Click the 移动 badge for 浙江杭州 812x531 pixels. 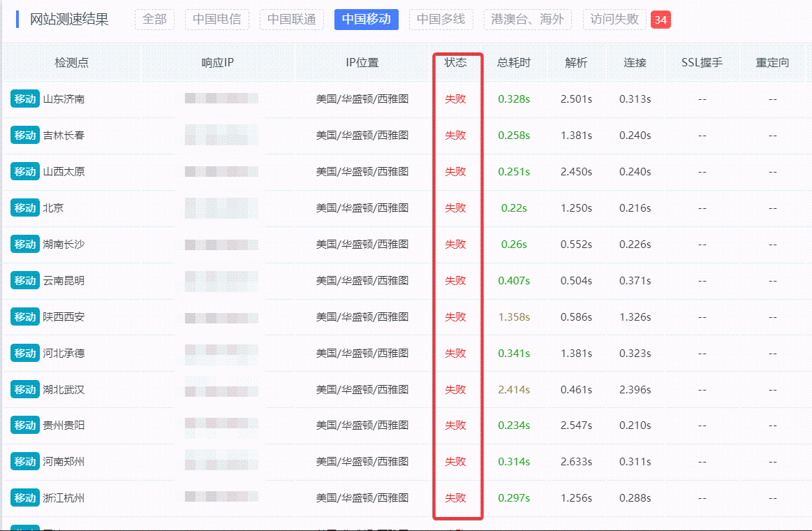click(x=25, y=498)
